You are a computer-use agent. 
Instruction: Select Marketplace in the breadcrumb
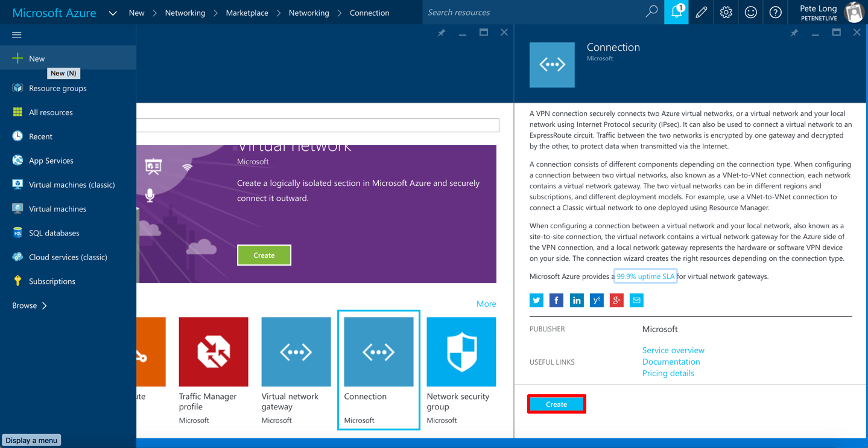(x=247, y=13)
